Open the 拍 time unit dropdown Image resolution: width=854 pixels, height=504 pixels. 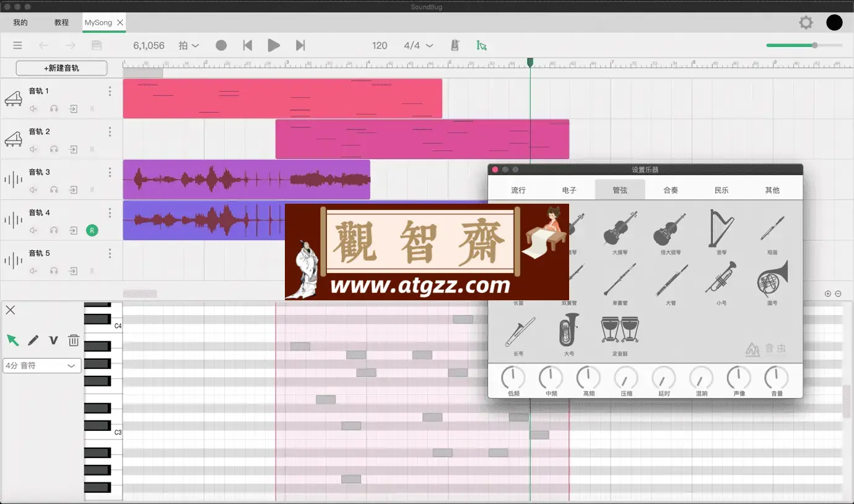(189, 45)
